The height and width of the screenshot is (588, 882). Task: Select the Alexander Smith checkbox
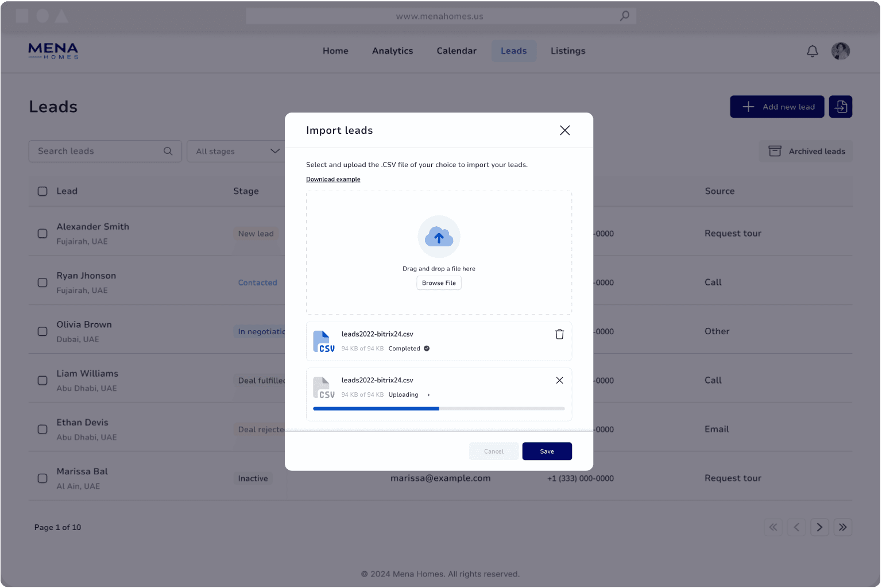click(42, 234)
